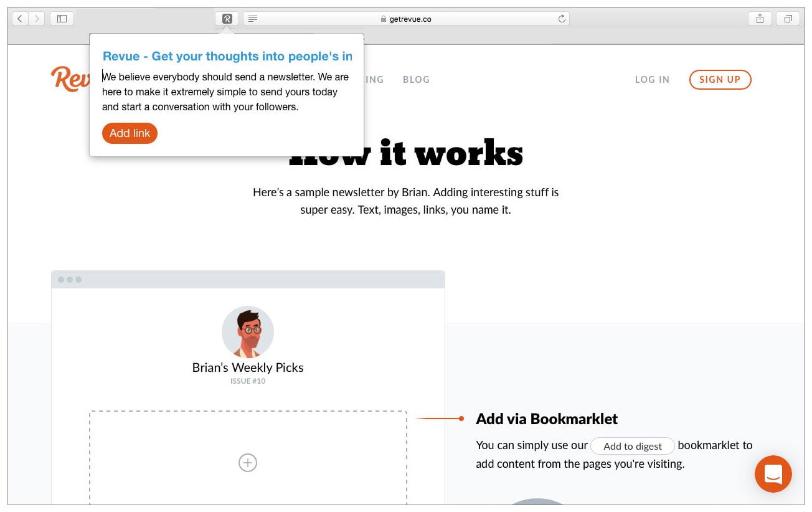Click the Add via Bookmarklet heading

coord(547,419)
